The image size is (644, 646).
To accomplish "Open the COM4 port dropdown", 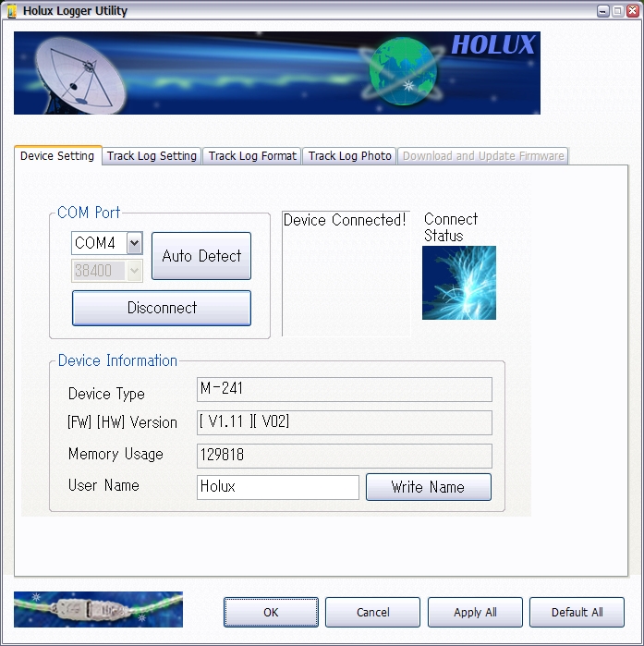I will 134,243.
